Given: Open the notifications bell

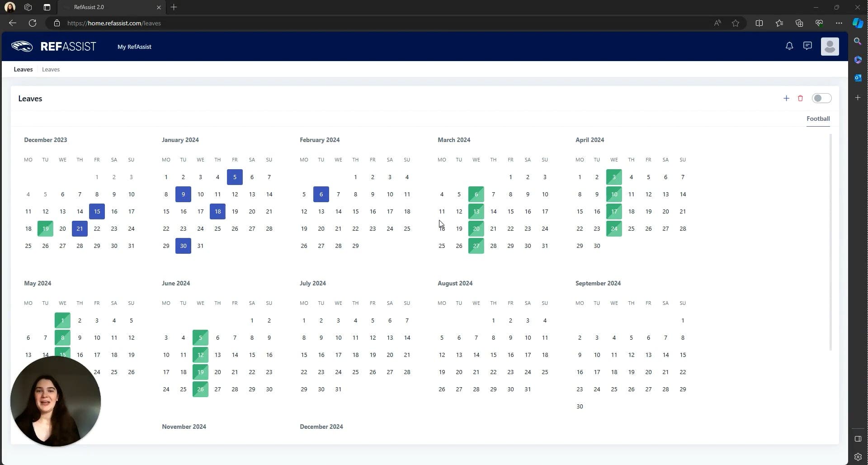Looking at the screenshot, I should 789,46.
